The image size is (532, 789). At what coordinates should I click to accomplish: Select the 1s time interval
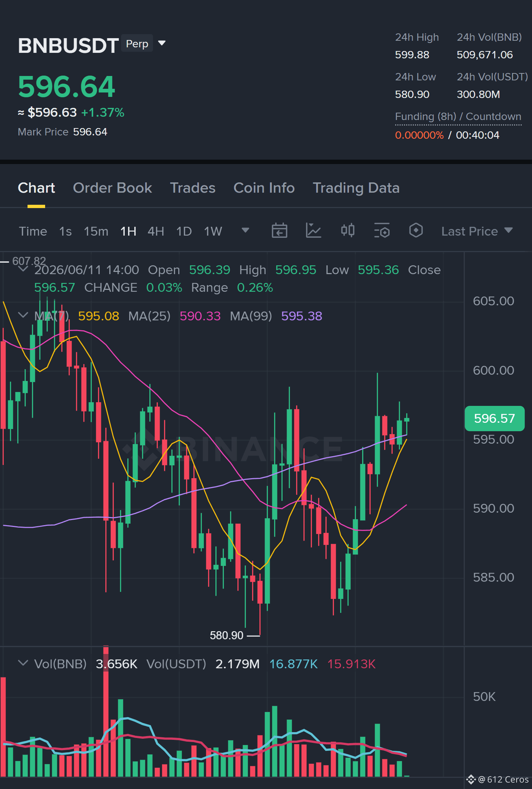coord(65,231)
